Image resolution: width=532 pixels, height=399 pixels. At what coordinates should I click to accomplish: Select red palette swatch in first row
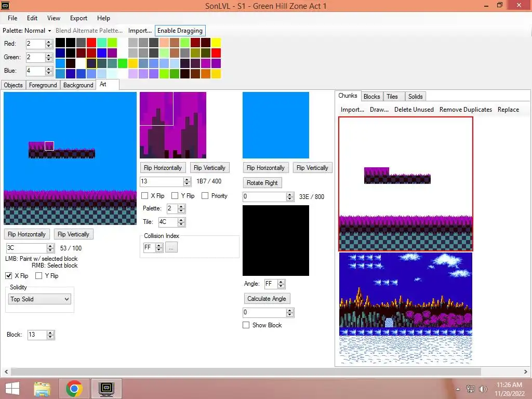(91, 43)
